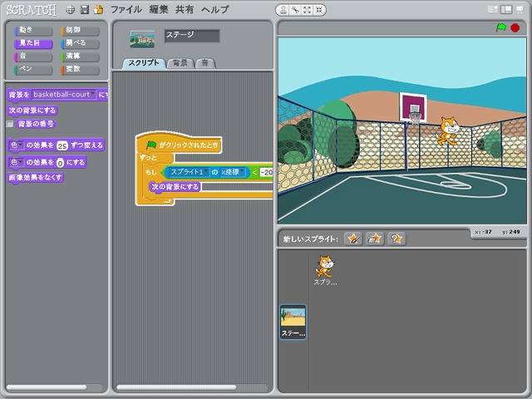
Task: Choose new sprite from file
Action: point(375,239)
